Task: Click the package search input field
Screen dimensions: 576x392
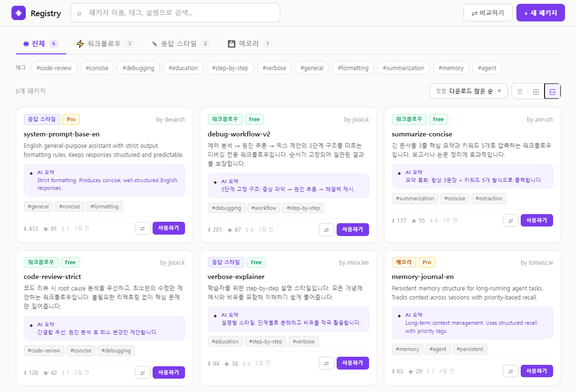Action: tap(175, 12)
